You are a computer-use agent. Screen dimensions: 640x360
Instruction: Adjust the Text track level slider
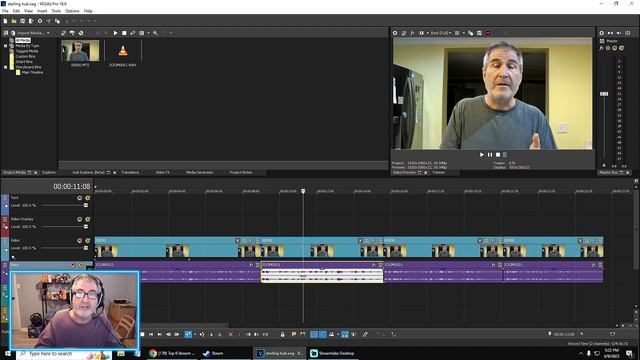[86, 205]
